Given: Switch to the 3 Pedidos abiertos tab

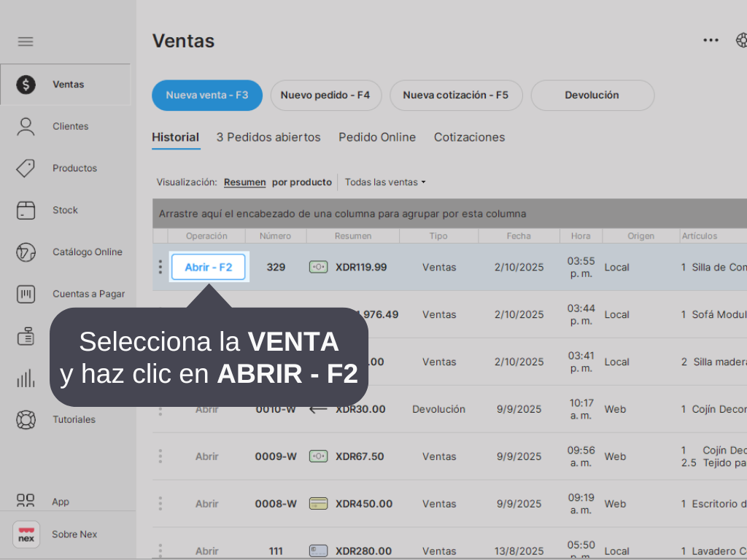Looking at the screenshot, I should [268, 137].
